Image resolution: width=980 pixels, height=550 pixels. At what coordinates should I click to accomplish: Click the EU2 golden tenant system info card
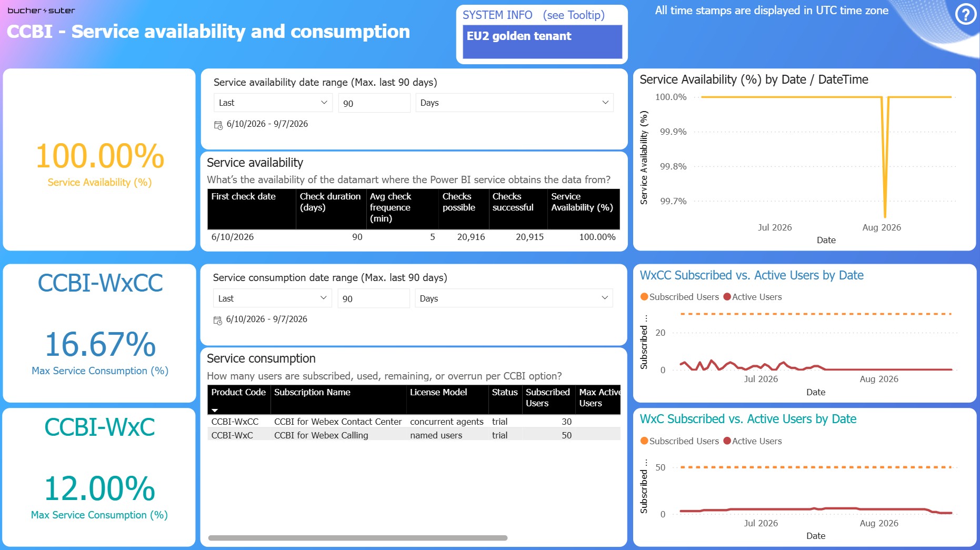[x=542, y=42]
